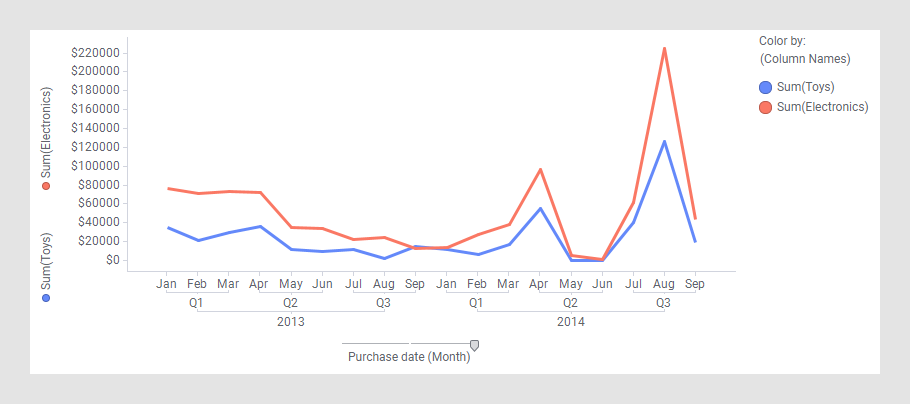Click the 2014 year label on X-axis
This screenshot has height=404, width=910.
(x=570, y=322)
